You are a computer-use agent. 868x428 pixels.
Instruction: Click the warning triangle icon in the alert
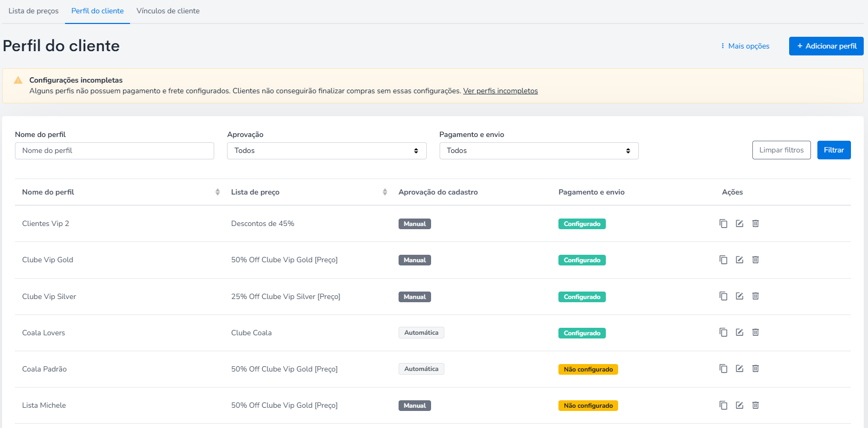click(x=18, y=80)
